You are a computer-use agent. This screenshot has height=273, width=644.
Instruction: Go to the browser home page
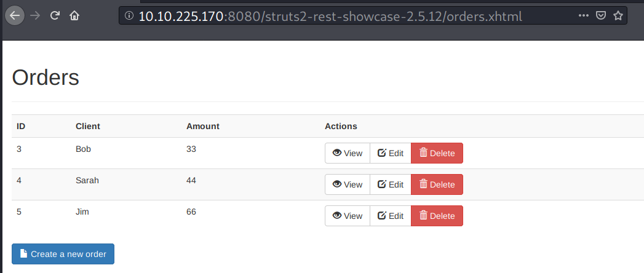pyautogui.click(x=74, y=16)
